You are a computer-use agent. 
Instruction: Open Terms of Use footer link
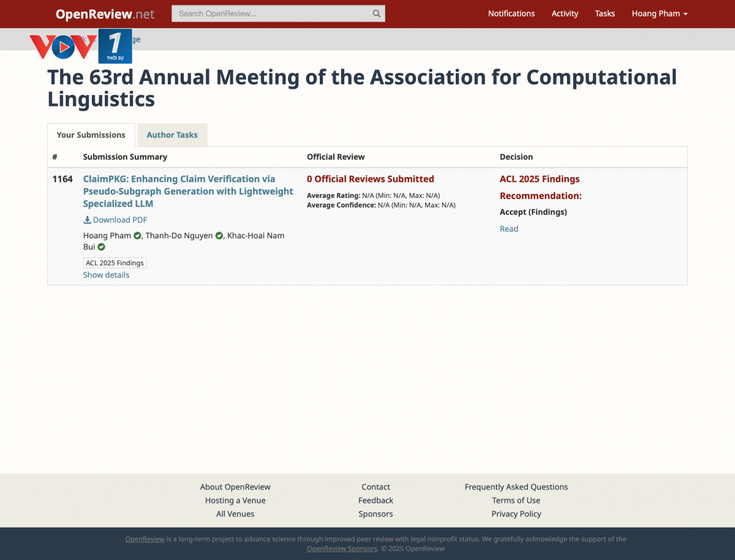516,501
